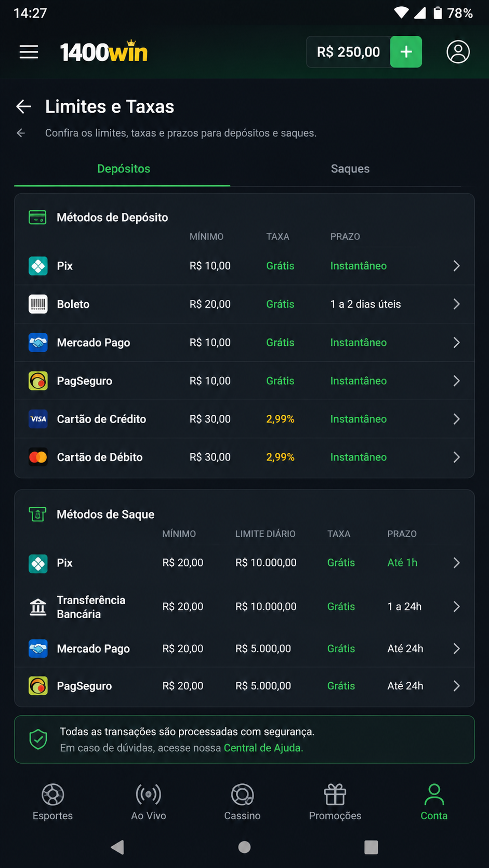Expand the Pix deposit row chevron

tap(456, 266)
